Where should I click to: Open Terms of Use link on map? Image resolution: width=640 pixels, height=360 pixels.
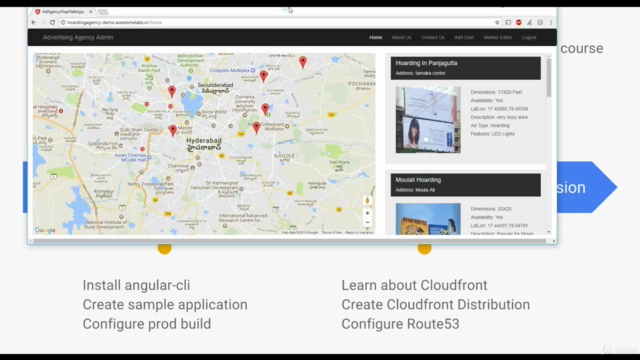click(332, 233)
